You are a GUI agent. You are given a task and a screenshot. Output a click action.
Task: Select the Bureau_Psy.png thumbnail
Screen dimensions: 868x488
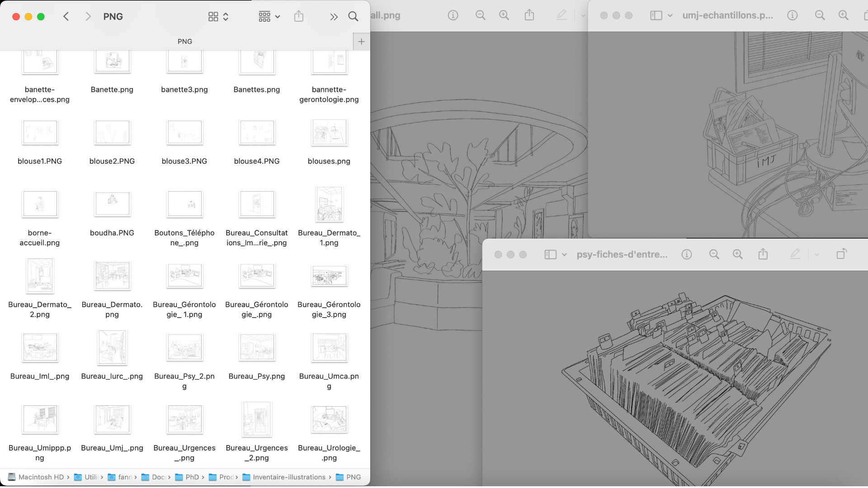point(257,347)
